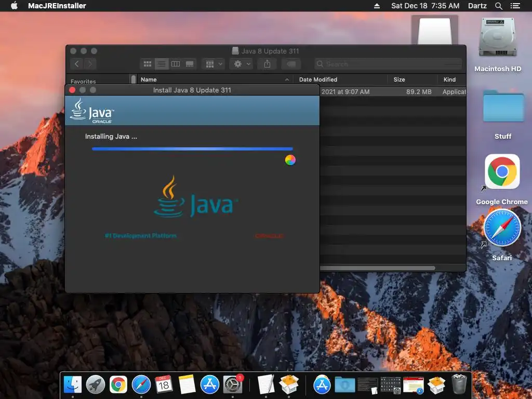Viewport: 532px width, 399px height.
Task: Click the Finder Share button
Action: coord(267,64)
